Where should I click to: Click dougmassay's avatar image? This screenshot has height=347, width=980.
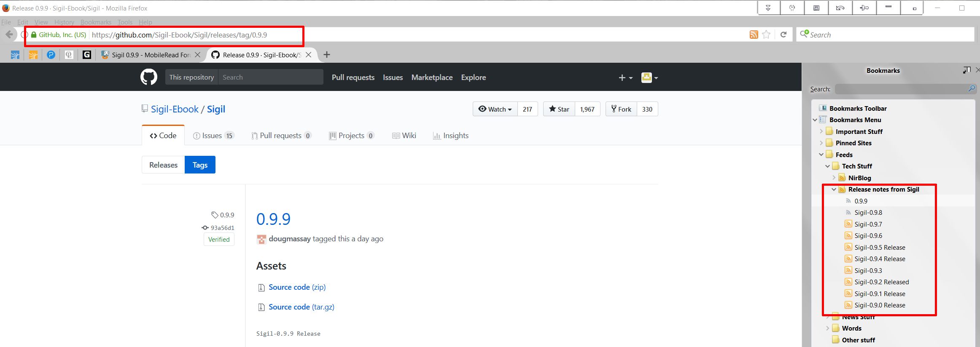261,239
